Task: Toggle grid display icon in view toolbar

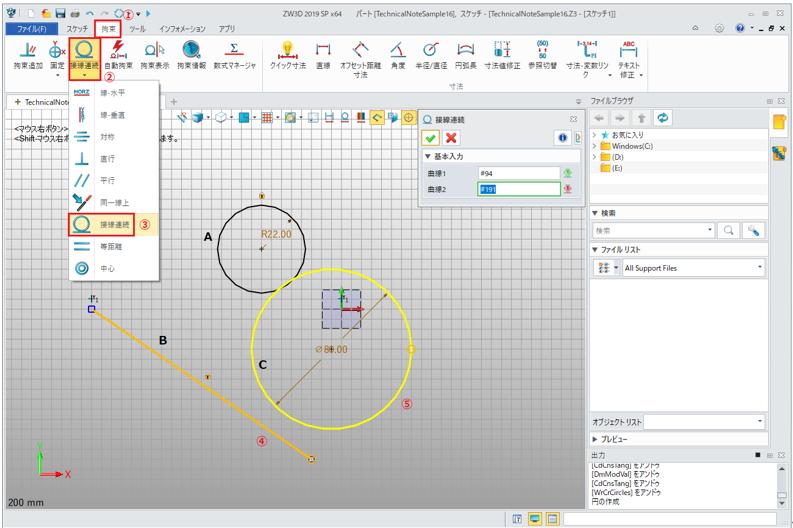Action: [267, 118]
